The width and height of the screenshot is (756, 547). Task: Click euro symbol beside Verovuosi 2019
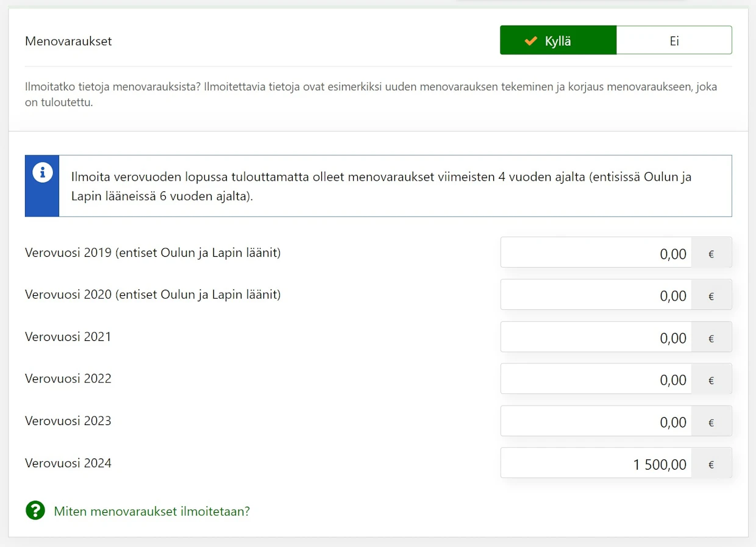pos(711,254)
